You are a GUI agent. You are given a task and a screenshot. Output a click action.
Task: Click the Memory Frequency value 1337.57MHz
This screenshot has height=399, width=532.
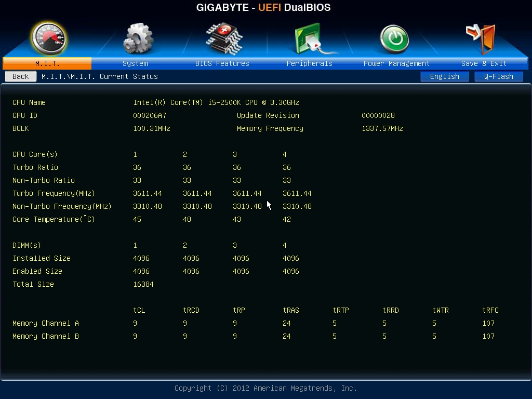point(382,128)
